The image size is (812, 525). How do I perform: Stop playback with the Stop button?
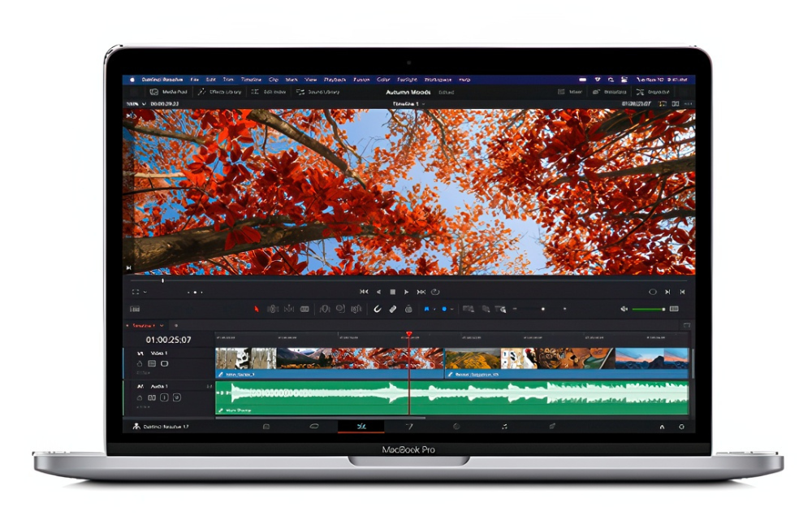pos(392,292)
